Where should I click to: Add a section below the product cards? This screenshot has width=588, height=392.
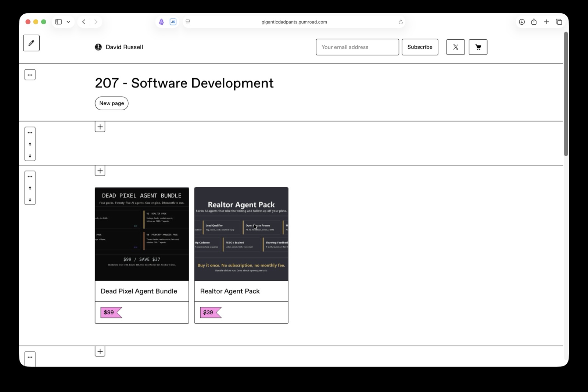coord(100,351)
